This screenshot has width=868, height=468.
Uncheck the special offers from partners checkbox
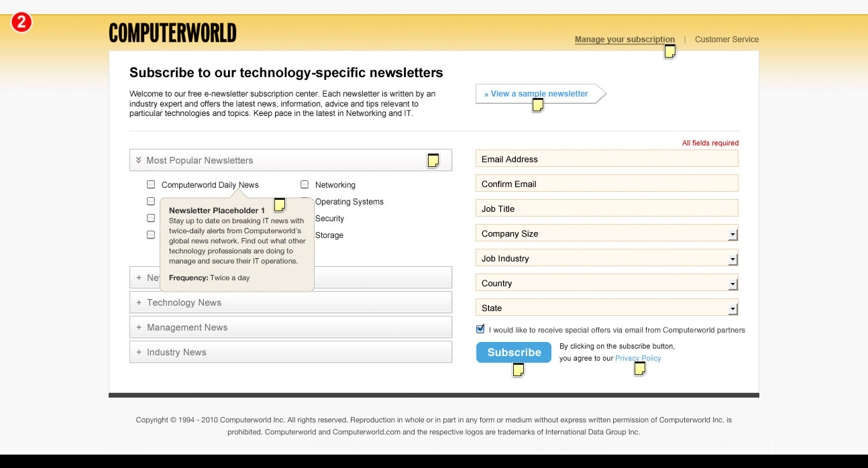[480, 329]
